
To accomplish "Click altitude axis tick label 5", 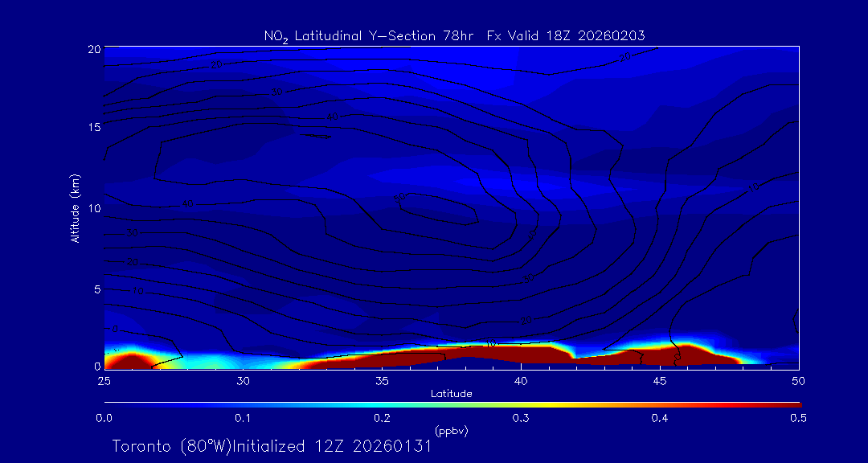I will click(95, 289).
